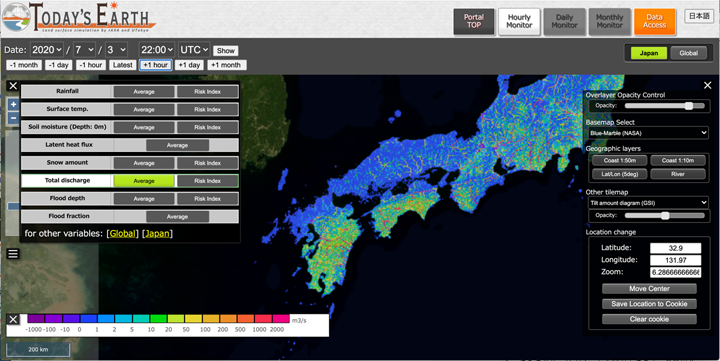The image size is (720, 361).
Task: Toggle Surface temp. Risk Index layer
Action: point(207,110)
